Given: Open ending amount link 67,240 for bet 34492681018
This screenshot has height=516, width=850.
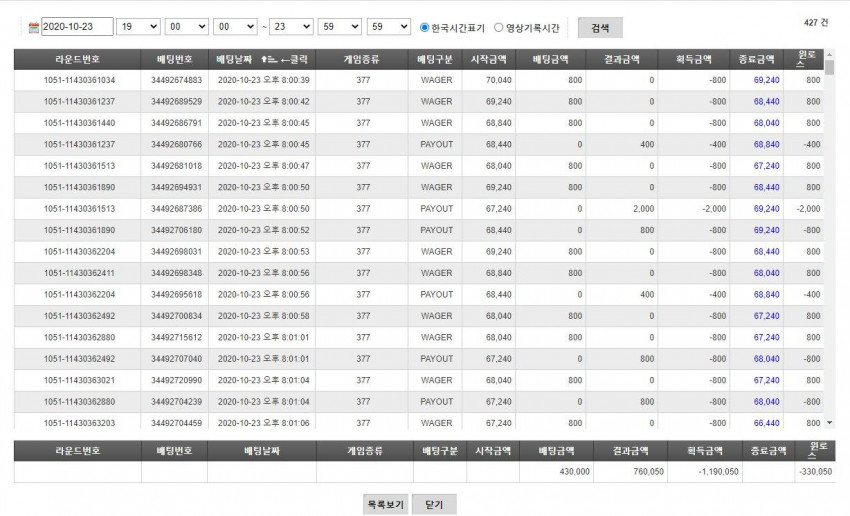Looking at the screenshot, I should tap(767, 166).
